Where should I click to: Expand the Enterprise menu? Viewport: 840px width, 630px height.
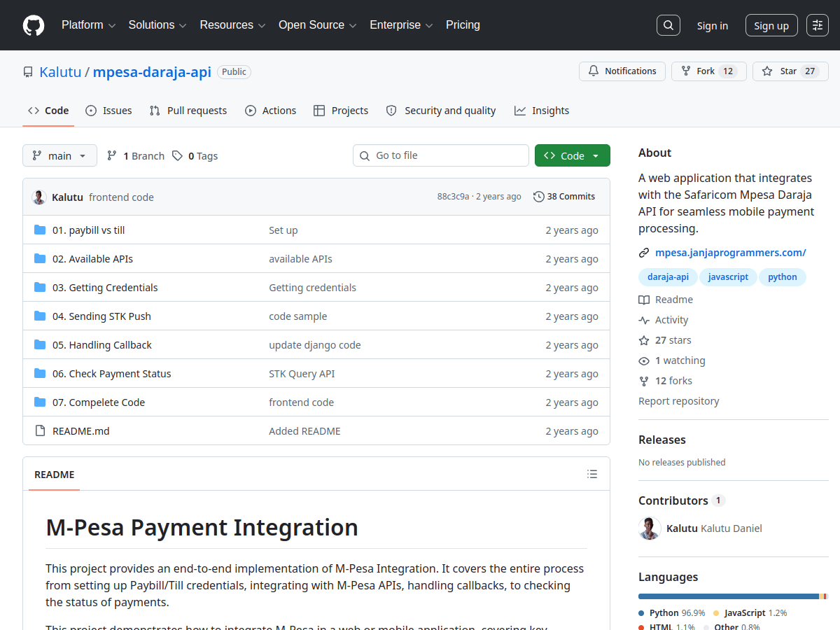(401, 25)
